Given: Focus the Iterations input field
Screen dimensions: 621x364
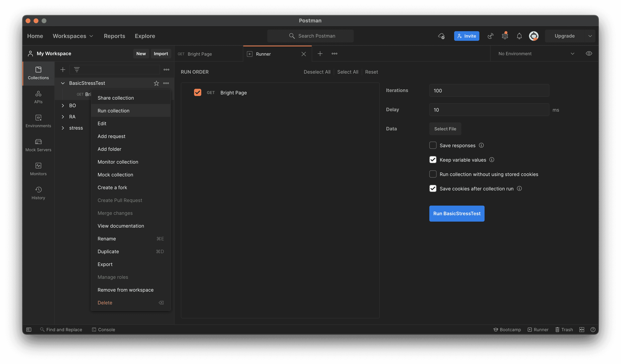Looking at the screenshot, I should 489,90.
